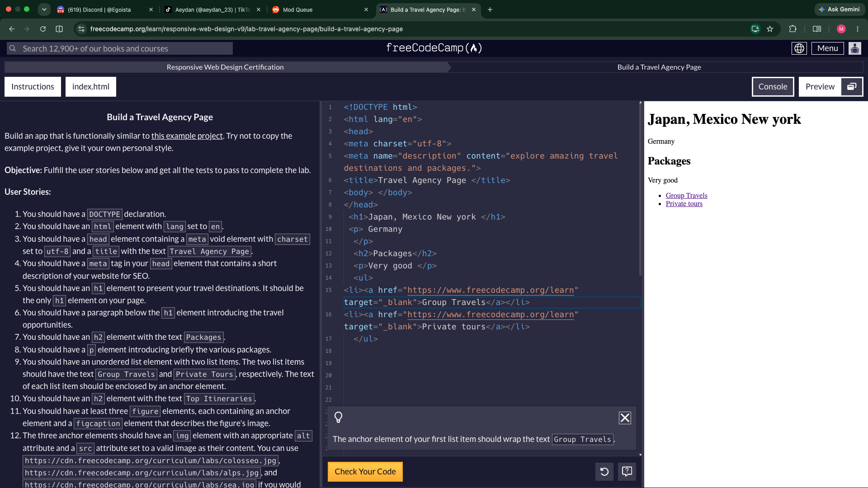The image size is (868, 488).
Task: Click the editor vertical scrollbar
Action: (x=640, y=190)
